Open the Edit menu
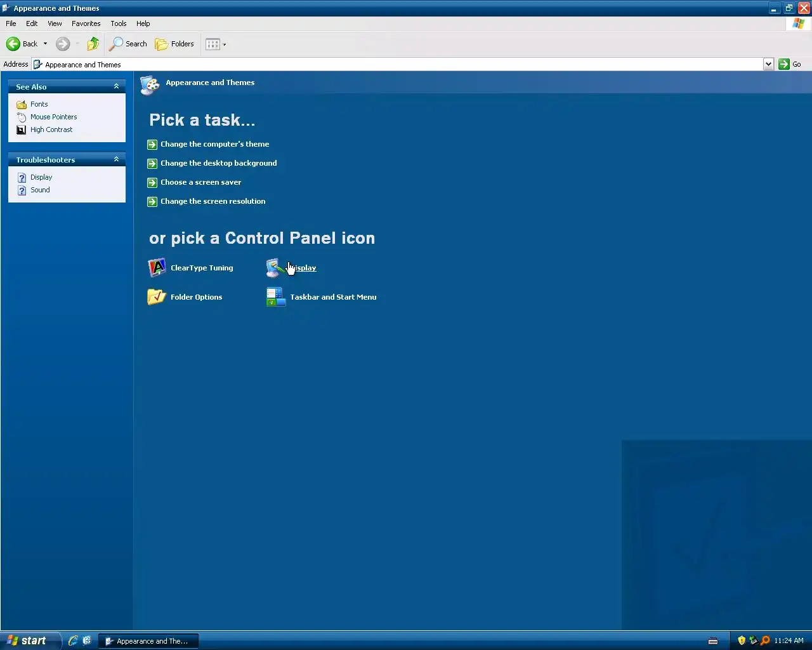Screen dimensions: 812x650 32,23
